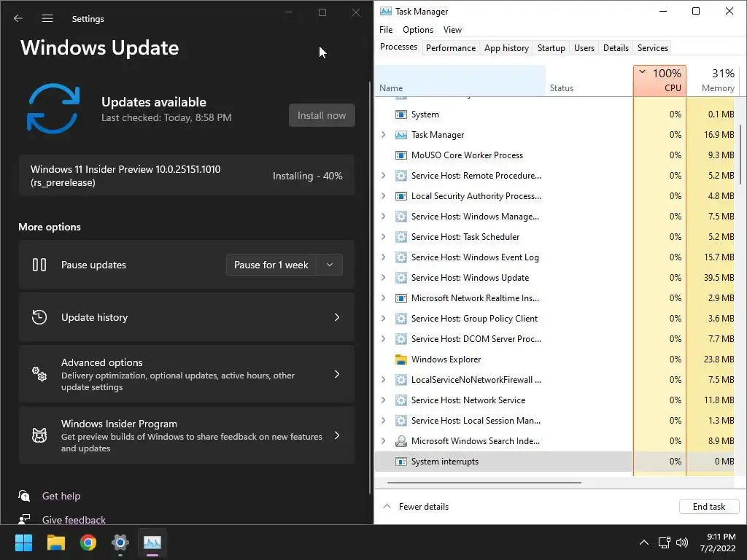Sort processes by the Name column header
This screenshot has height=560, width=747.
(x=460, y=80)
